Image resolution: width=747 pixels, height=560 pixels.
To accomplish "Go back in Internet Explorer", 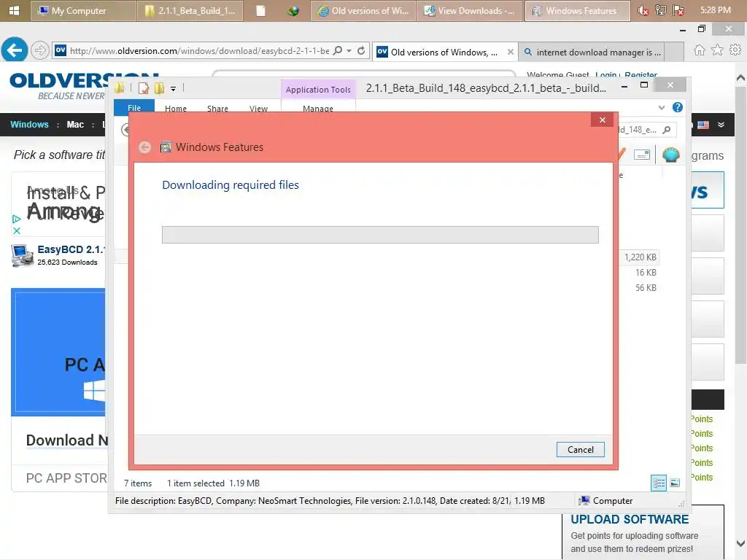I will click(x=15, y=50).
